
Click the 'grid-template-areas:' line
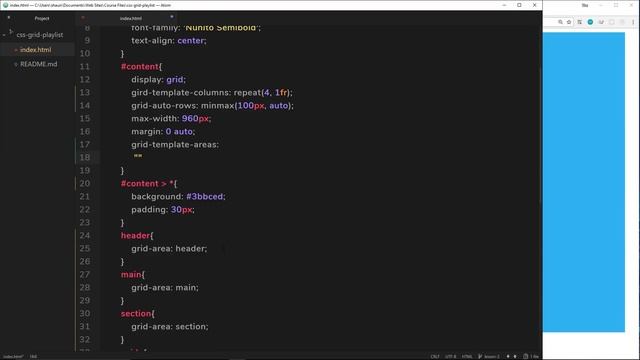[175, 144]
